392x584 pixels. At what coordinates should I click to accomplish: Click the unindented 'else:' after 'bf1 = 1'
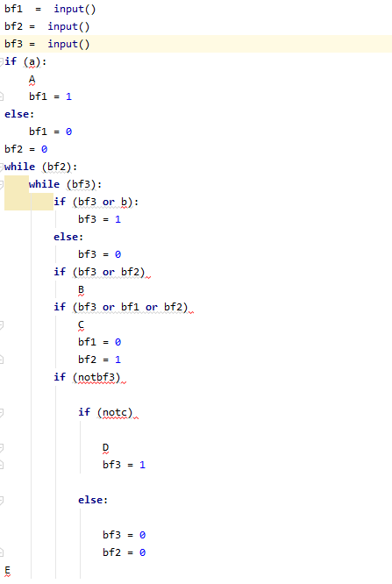pyautogui.click(x=19, y=114)
